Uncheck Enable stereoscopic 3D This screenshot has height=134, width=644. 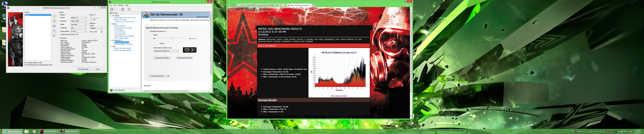click(x=151, y=31)
